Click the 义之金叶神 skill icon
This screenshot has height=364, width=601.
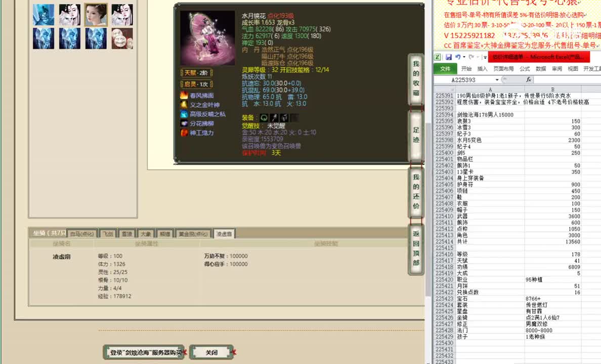184,105
